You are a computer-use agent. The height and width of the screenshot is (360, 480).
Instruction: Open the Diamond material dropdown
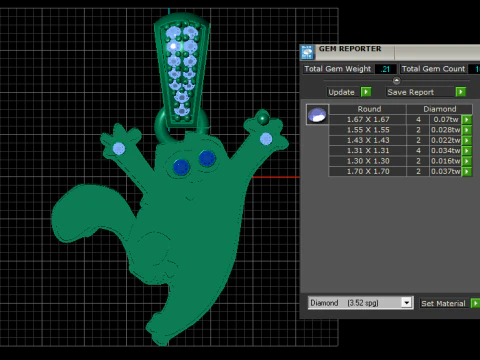coord(406,303)
